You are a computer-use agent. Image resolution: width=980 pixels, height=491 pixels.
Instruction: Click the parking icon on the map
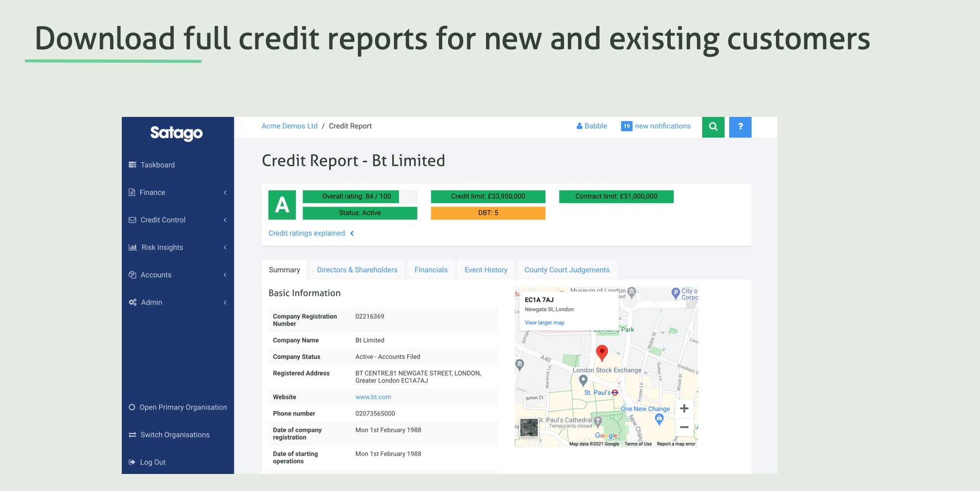point(676,293)
